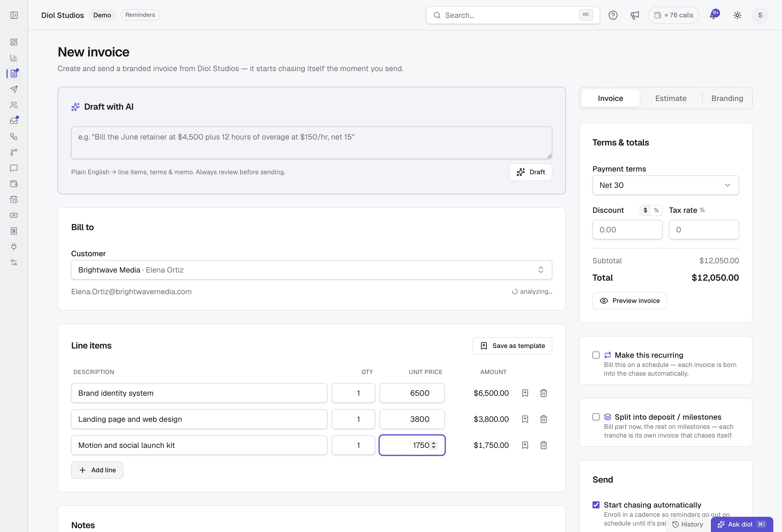Select the Estimate tab

point(671,98)
